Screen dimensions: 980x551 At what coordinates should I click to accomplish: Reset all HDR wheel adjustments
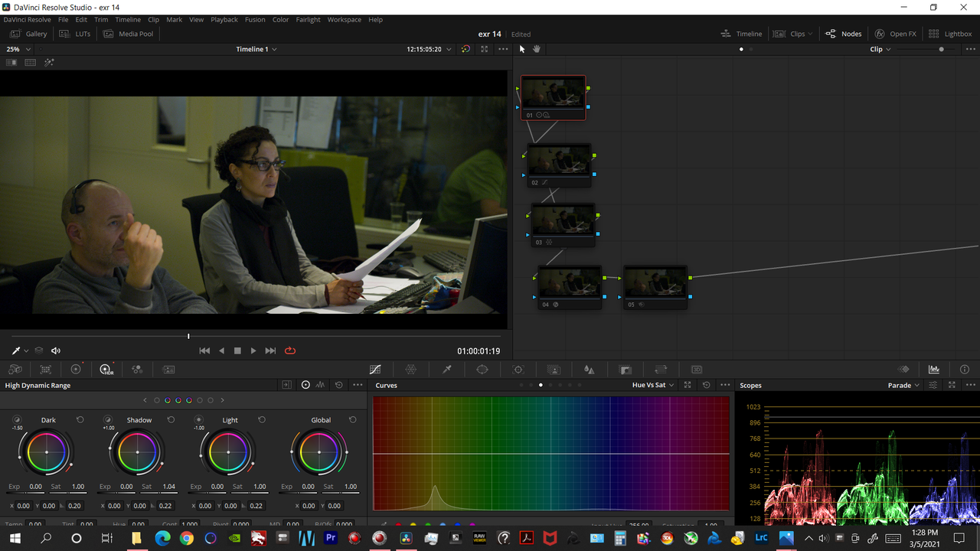pos(339,385)
